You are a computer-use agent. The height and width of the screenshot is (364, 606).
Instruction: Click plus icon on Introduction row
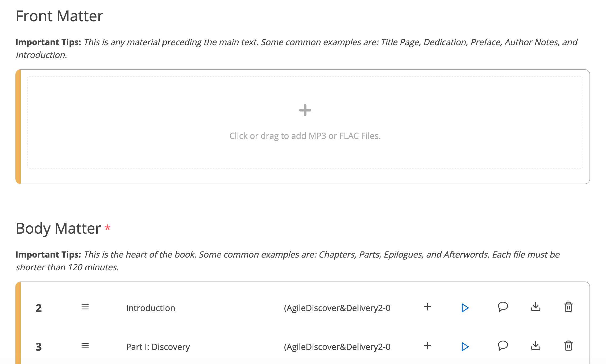pos(427,307)
